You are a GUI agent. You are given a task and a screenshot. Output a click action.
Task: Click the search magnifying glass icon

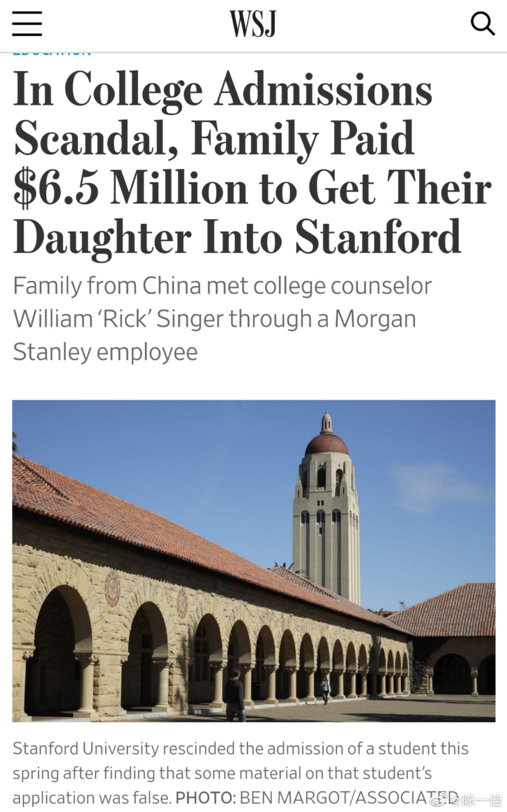pos(483,23)
